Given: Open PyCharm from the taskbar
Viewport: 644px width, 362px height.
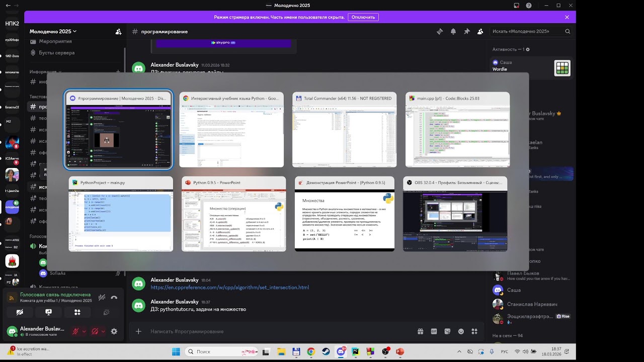Looking at the screenshot, I should click(x=356, y=351).
